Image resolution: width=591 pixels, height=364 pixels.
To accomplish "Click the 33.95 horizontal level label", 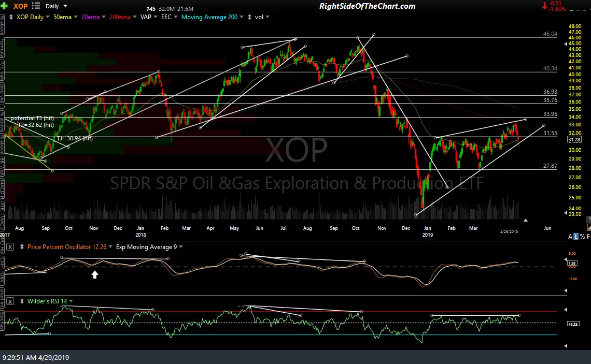I will (550, 114).
